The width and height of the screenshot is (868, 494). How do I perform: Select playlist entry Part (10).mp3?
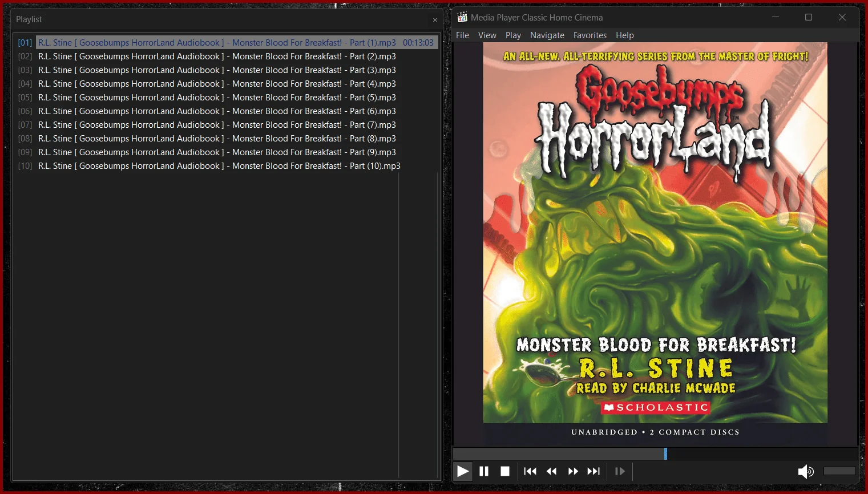tap(227, 166)
